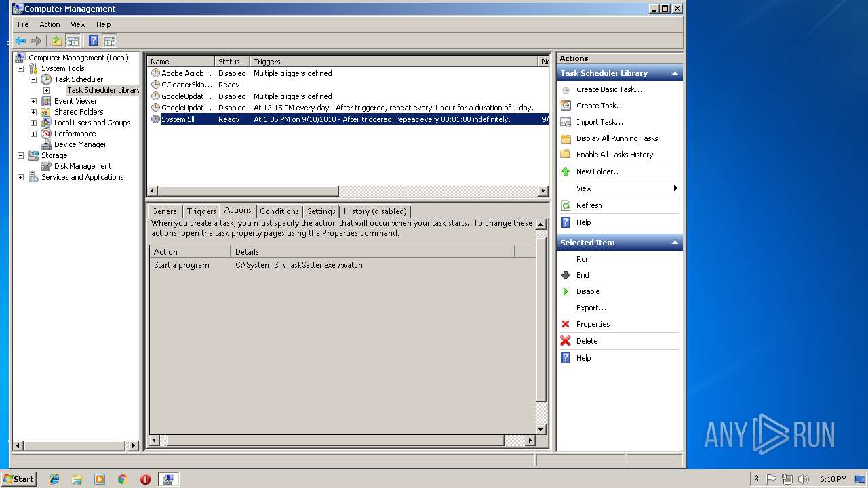Click the task list horizontal scrollbar

(248, 191)
